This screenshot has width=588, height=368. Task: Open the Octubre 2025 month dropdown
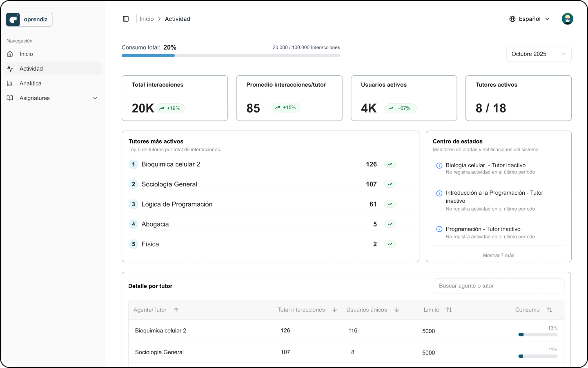538,54
